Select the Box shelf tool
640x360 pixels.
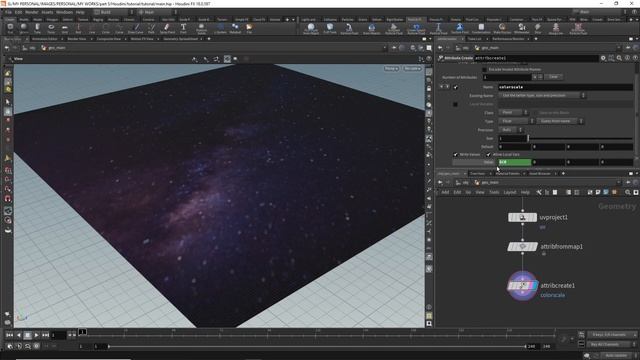10,28
